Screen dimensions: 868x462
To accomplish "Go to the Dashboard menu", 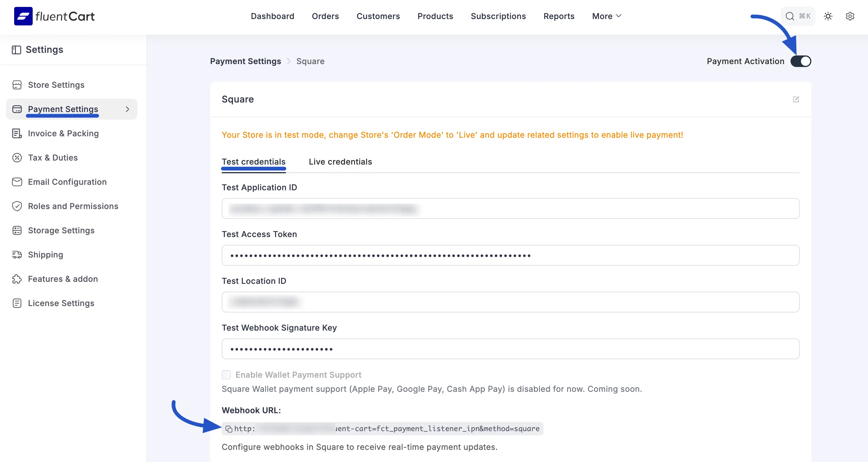I will pyautogui.click(x=272, y=16).
